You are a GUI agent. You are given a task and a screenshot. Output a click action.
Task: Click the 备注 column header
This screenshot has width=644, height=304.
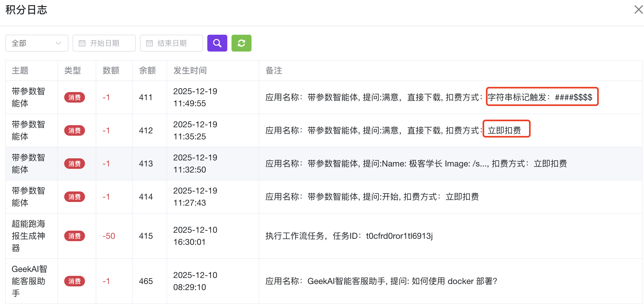point(274,70)
